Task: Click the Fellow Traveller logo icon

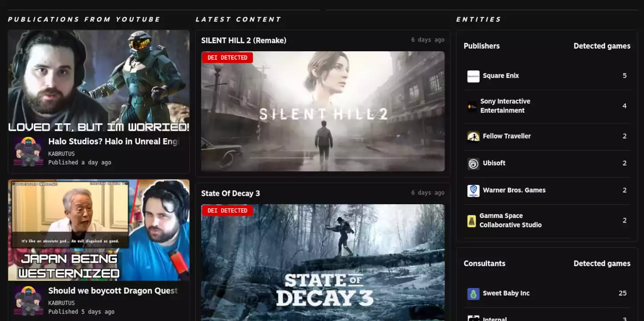Action: click(x=473, y=136)
